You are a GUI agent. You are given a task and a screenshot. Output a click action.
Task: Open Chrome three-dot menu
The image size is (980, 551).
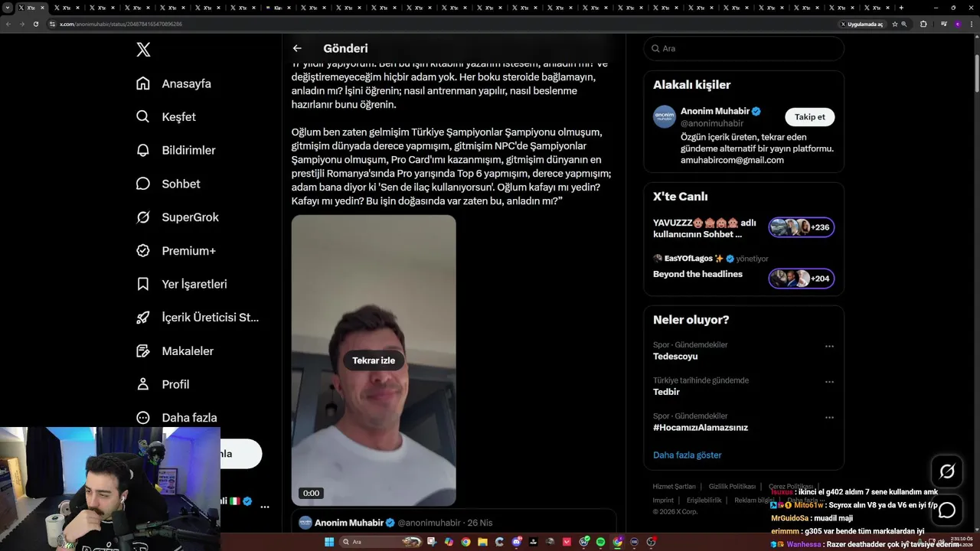coord(971,24)
